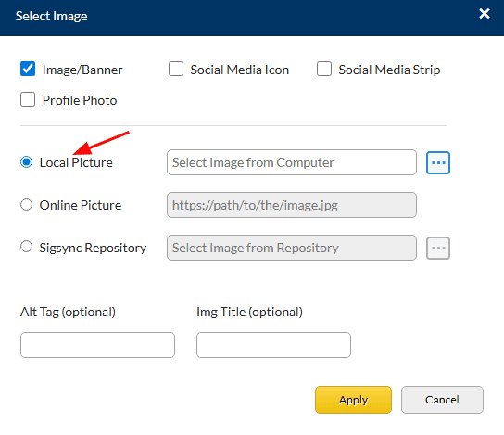Focus the Alt Tag text box

click(97, 345)
